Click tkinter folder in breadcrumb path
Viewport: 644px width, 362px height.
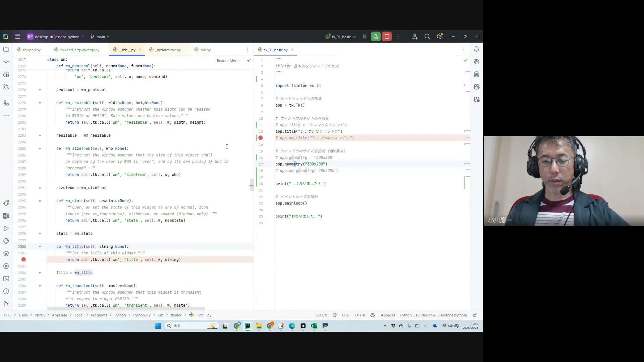click(176, 315)
